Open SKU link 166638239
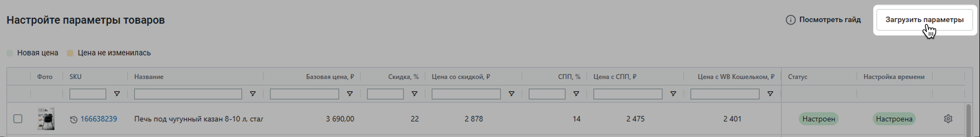The image size is (980, 137). pos(99,119)
